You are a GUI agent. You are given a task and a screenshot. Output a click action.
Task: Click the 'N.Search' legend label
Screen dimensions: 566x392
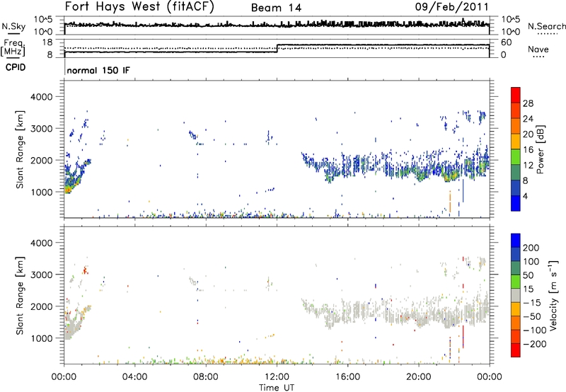coord(546,26)
